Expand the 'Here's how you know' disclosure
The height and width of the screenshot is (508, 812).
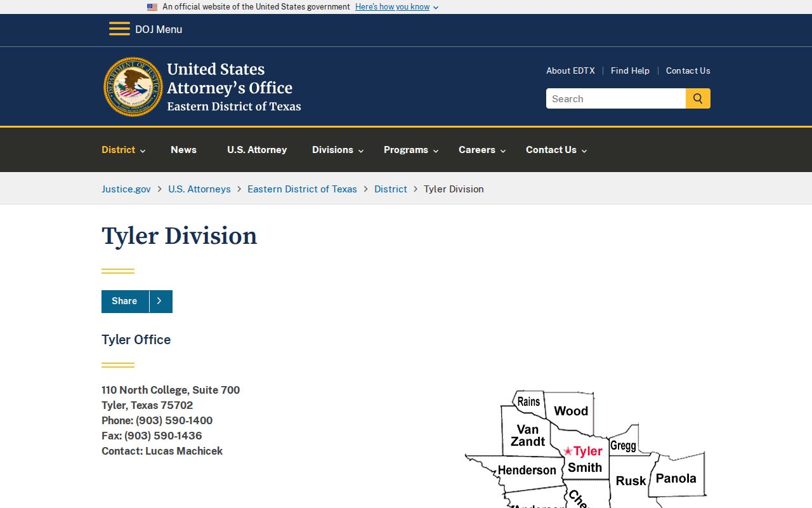396,7
